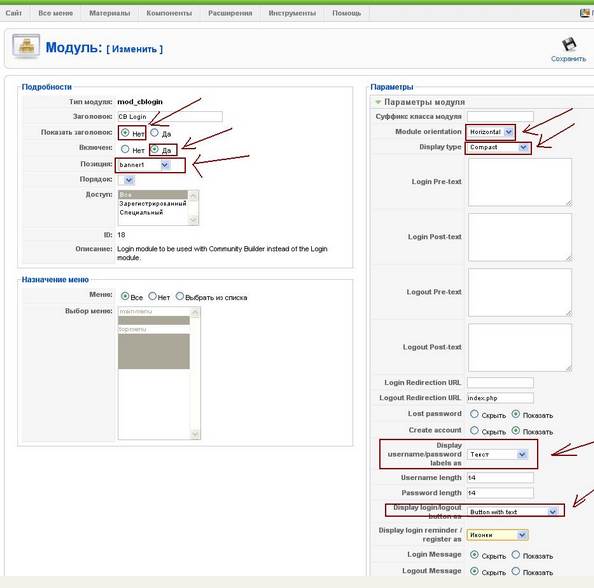Click the module icon next to Модуль title
594x588 pixels.
(x=26, y=46)
